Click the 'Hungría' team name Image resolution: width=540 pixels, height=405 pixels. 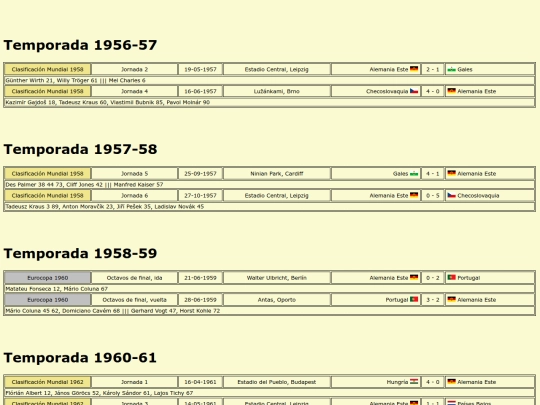click(397, 382)
